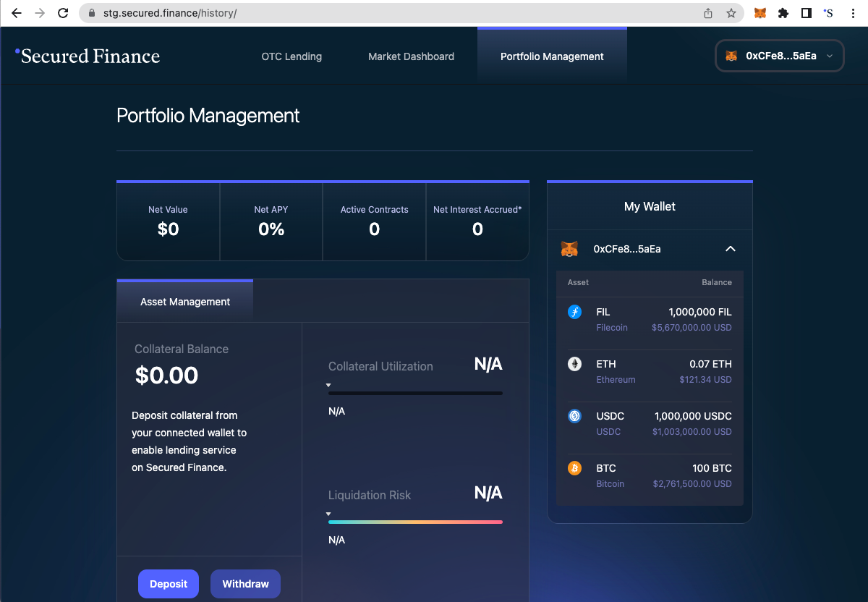Click the Bitcoin BTC asset icon
The height and width of the screenshot is (602, 868).
point(575,468)
